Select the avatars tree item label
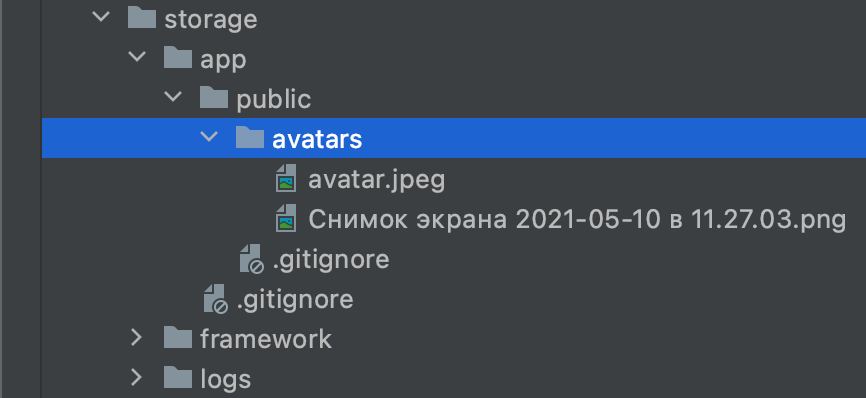This screenshot has height=398, width=866. (x=317, y=139)
